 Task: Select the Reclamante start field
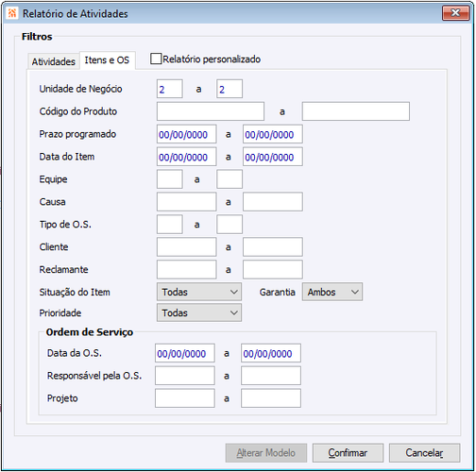187,270
